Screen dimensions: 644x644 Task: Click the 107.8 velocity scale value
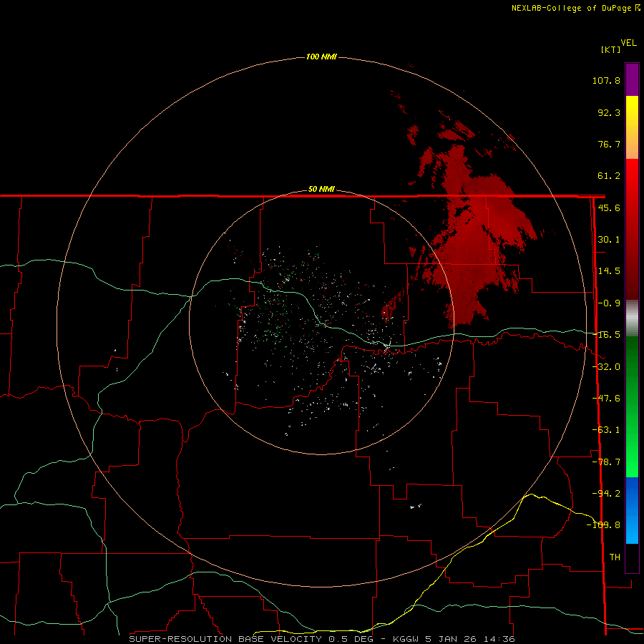point(606,80)
